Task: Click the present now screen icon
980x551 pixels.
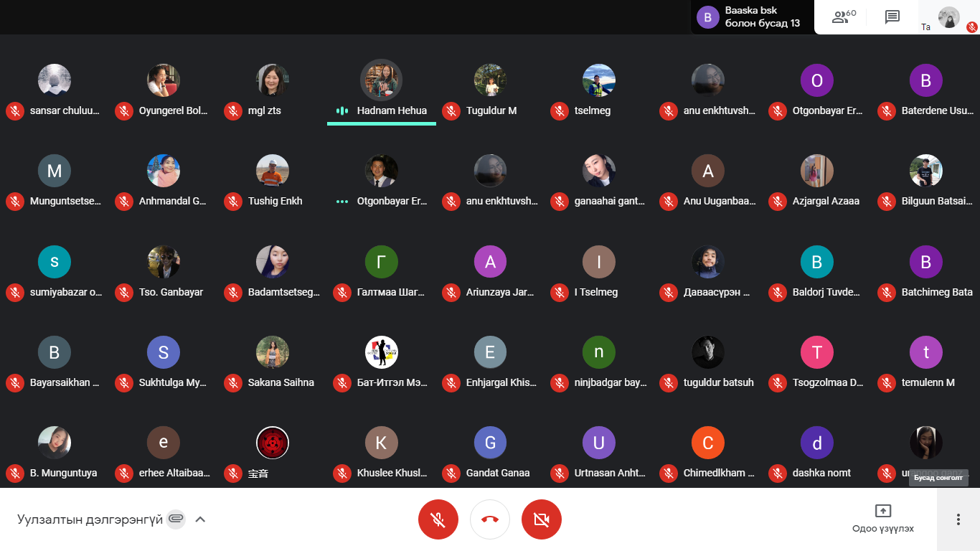Action: (x=883, y=511)
